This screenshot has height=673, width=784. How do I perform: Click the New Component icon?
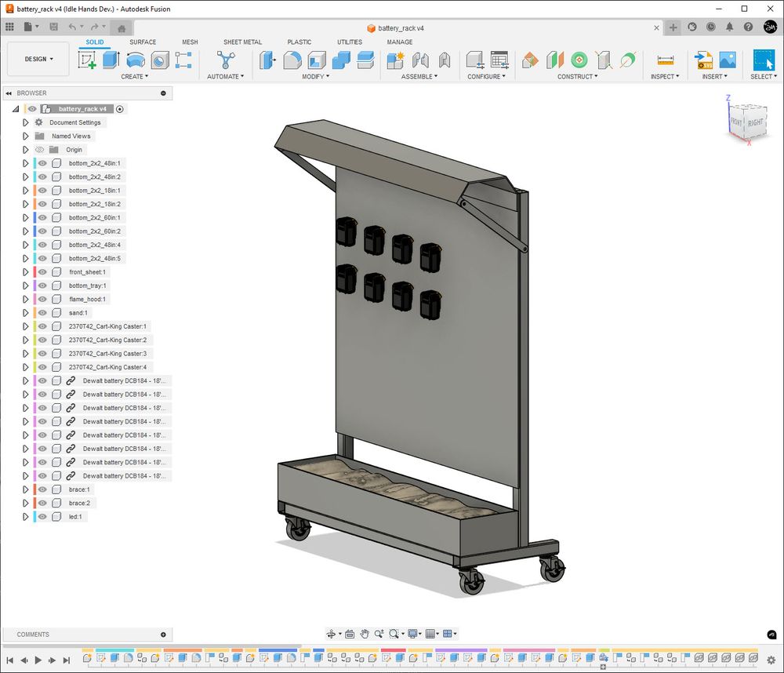pyautogui.click(x=395, y=60)
